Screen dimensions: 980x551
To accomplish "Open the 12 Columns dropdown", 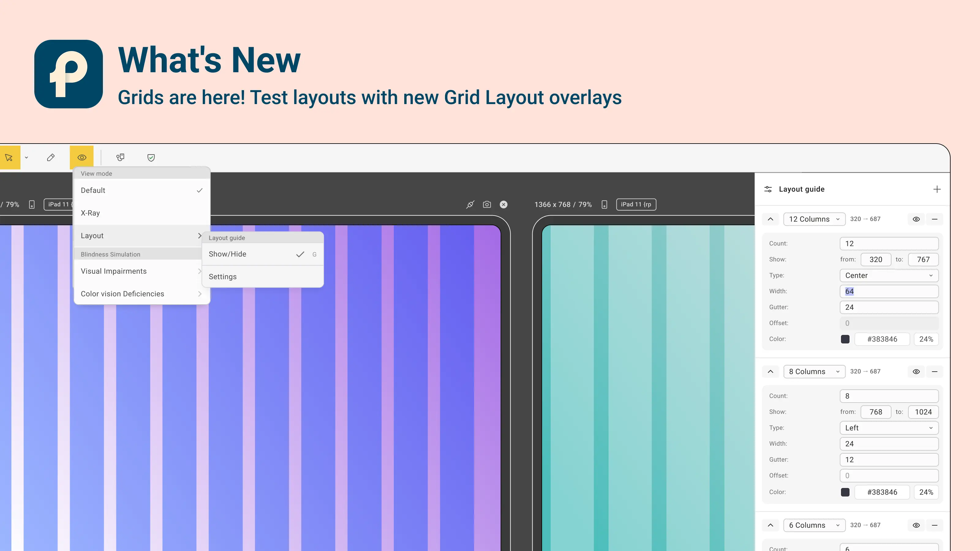I will [815, 219].
